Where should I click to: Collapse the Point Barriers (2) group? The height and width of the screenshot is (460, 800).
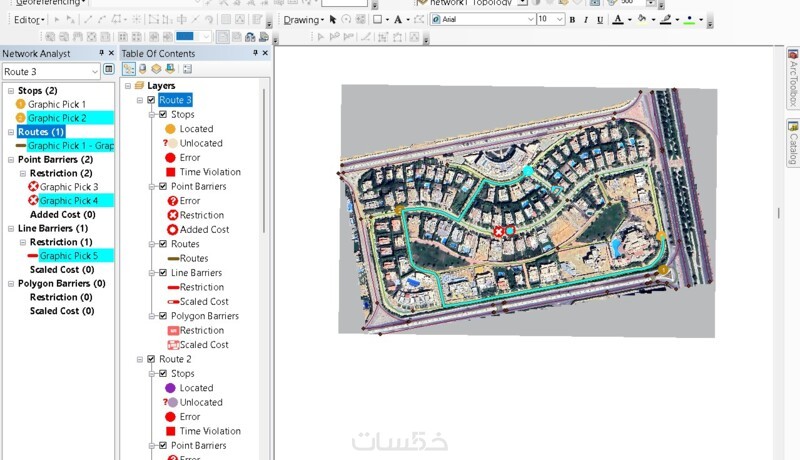click(x=11, y=160)
